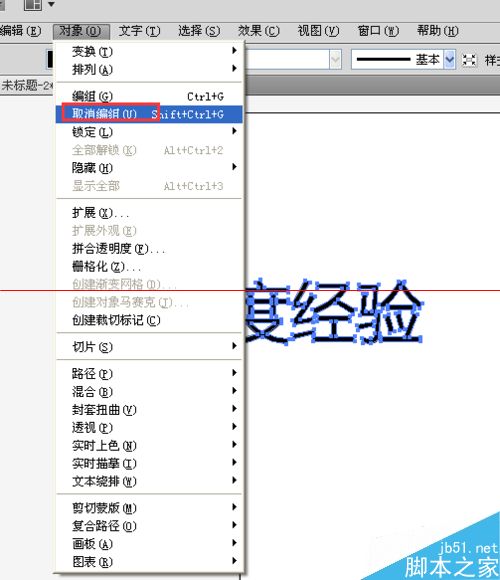
Task: Choose 拼合透明度(F)... menu item
Action: pyautogui.click(x=149, y=249)
